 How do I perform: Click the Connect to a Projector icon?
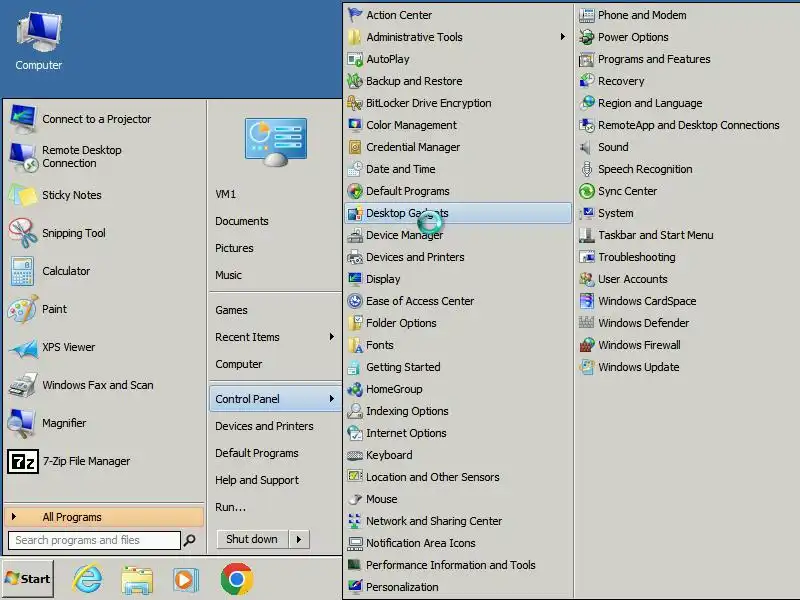pos(22,119)
